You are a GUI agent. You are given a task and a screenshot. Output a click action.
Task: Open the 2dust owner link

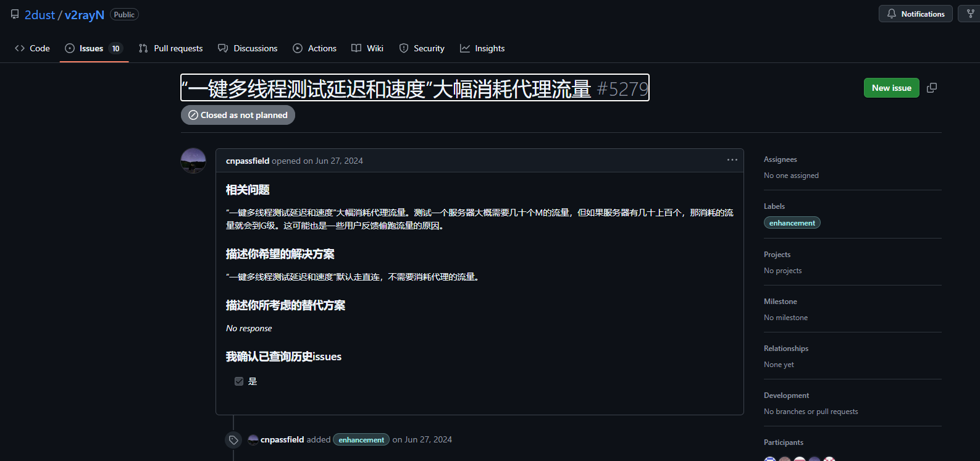[40, 15]
